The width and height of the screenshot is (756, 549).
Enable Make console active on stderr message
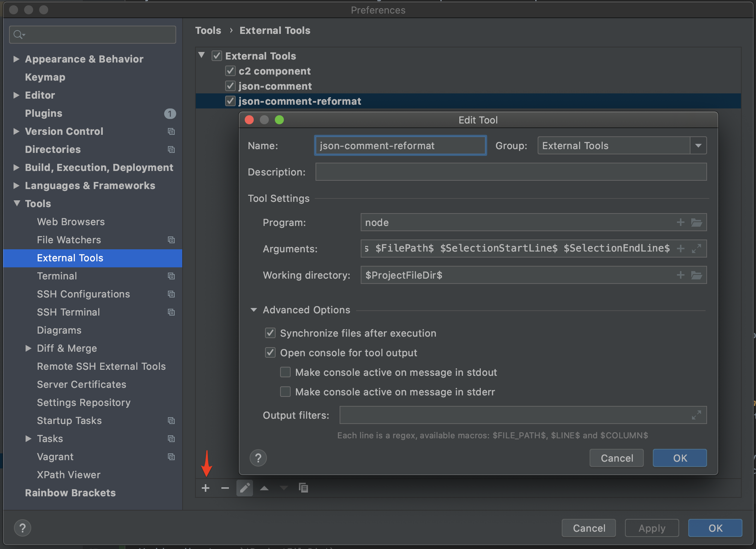pos(285,392)
